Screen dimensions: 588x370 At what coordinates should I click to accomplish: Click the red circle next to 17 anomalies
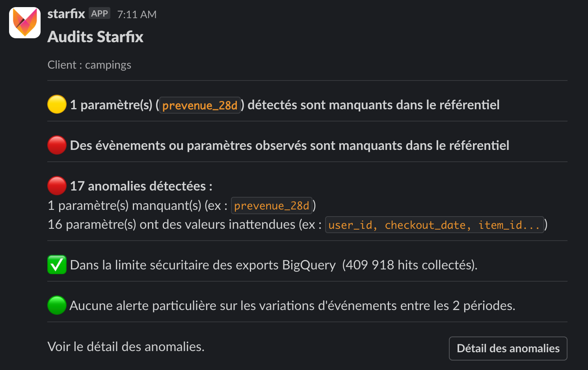(56, 185)
